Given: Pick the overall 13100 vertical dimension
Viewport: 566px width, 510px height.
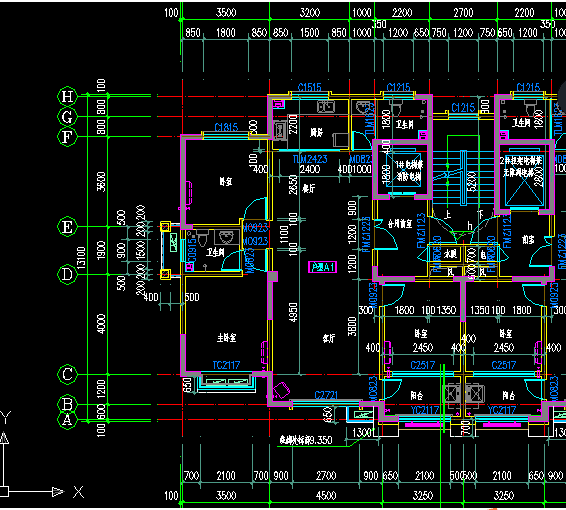Looking at the screenshot, I should point(82,258).
